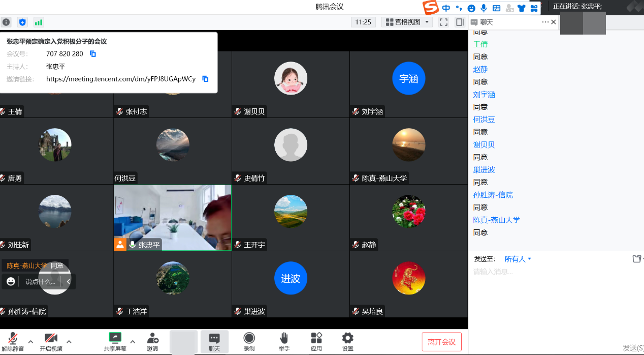Copy the meeting number 707 820 280

pyautogui.click(x=93, y=54)
